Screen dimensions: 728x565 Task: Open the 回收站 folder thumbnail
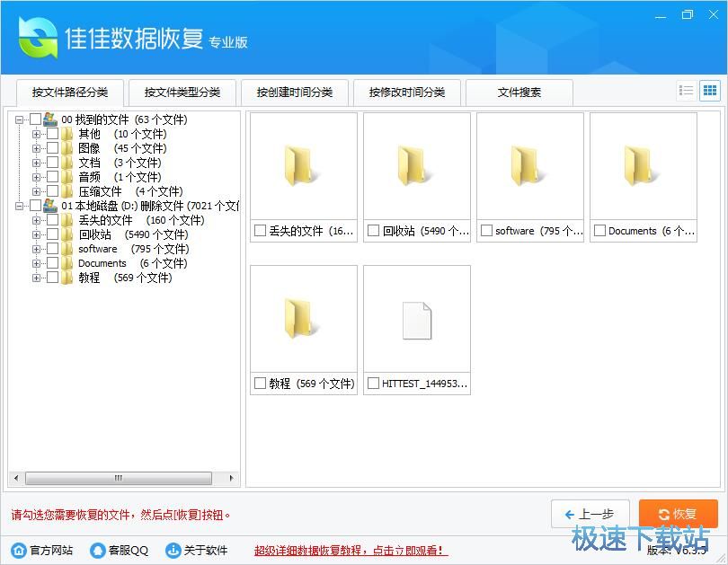point(416,166)
